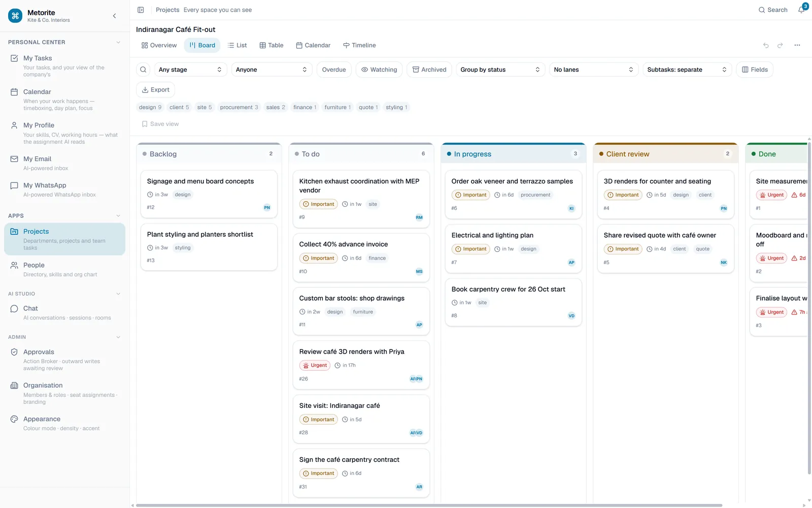The image size is (812, 508).
Task: Toggle the finance tag filter chip
Action: pos(305,107)
